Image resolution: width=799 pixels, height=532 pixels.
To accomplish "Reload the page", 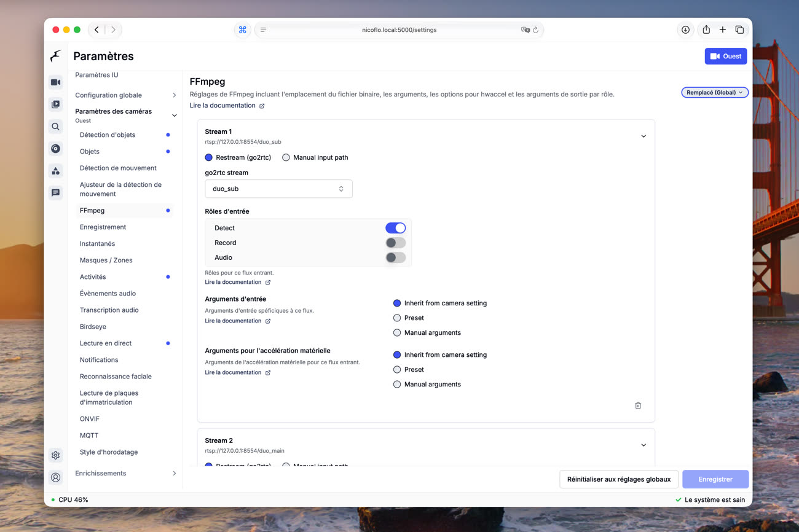I will click(535, 29).
